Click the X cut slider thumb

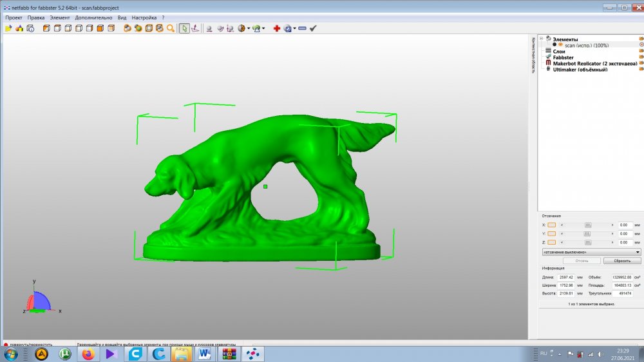(588, 225)
